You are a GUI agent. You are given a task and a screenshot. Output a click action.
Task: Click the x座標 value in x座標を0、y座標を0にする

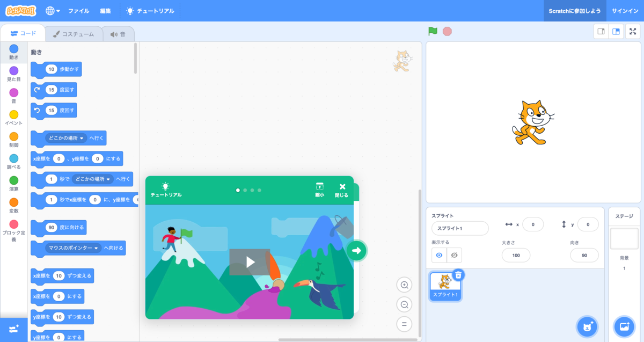click(58, 159)
